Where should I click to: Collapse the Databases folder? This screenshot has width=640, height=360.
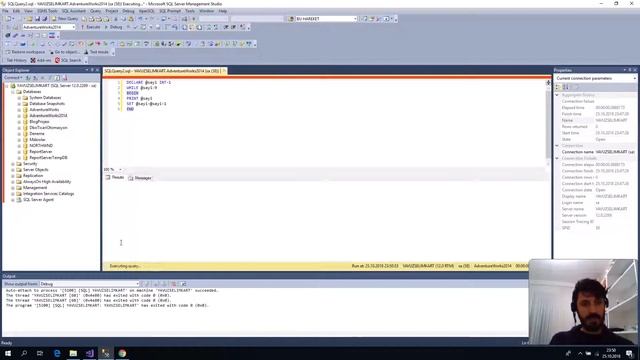point(13,92)
